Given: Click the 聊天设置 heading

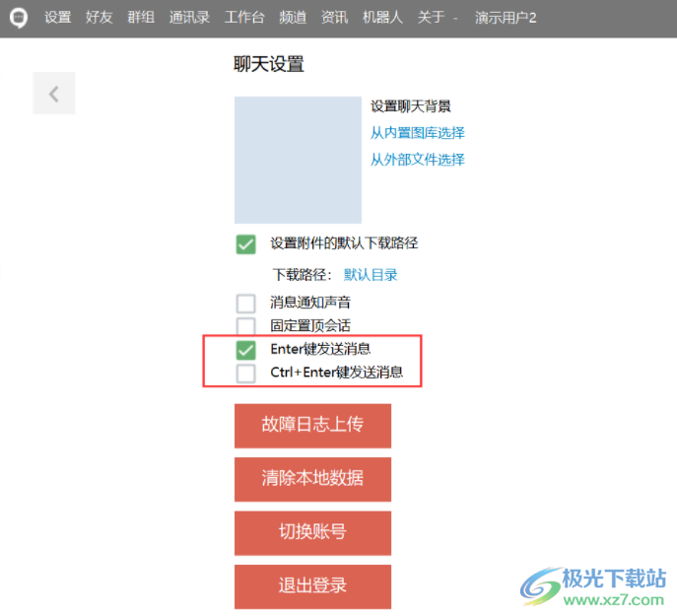Looking at the screenshot, I should [x=269, y=64].
